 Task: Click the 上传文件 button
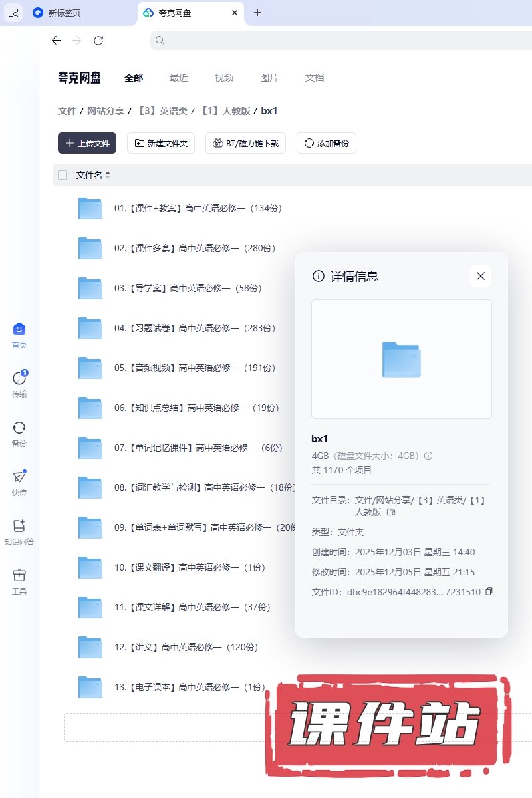pos(87,143)
